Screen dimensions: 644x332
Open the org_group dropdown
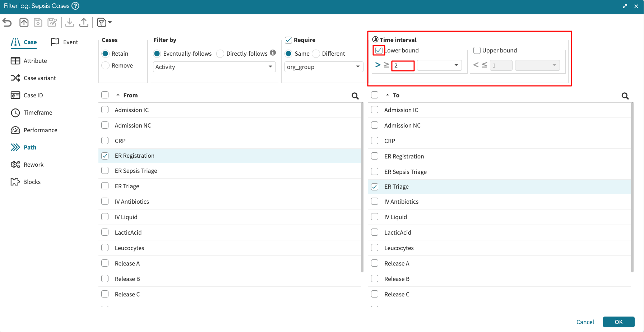tap(323, 67)
